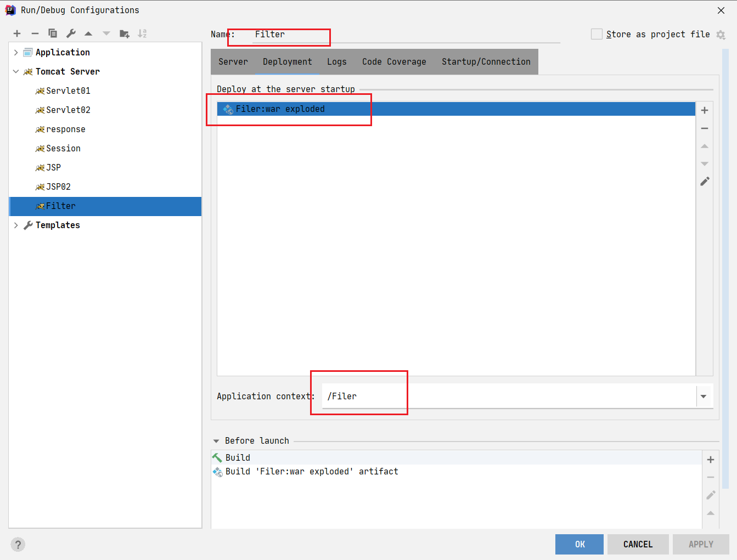The image size is (737, 560).
Task: Create new folder for configurations
Action: pyautogui.click(x=125, y=33)
